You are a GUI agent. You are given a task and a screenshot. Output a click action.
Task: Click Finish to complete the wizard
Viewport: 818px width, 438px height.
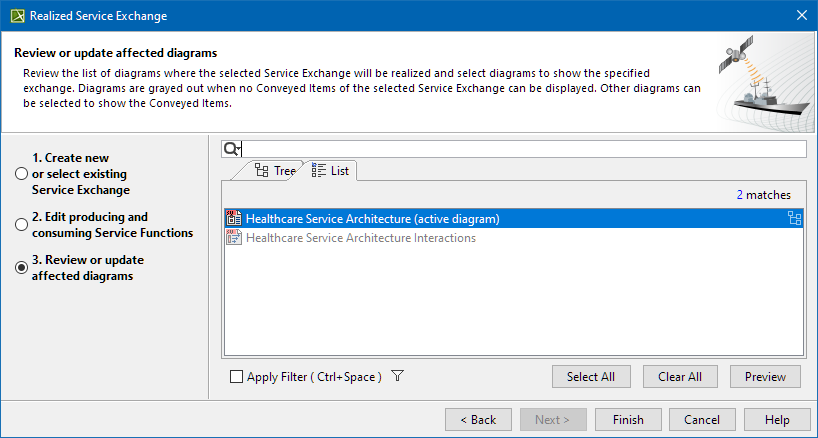628,419
